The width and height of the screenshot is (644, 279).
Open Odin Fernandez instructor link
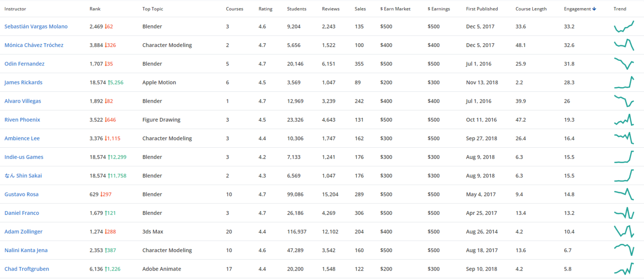[24, 64]
